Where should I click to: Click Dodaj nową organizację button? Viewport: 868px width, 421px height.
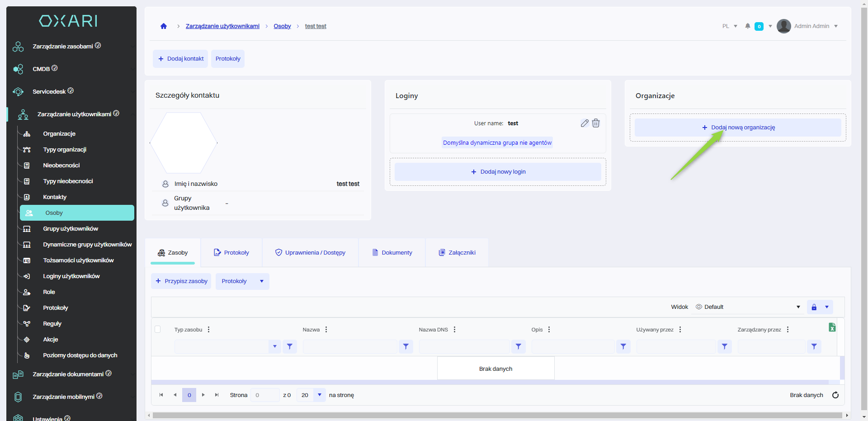(x=738, y=128)
